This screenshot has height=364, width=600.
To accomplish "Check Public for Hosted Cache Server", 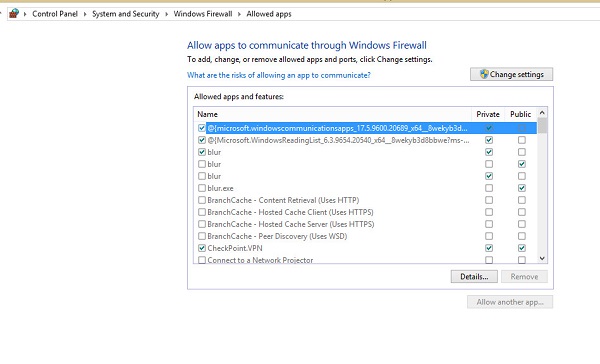I will point(522,224).
